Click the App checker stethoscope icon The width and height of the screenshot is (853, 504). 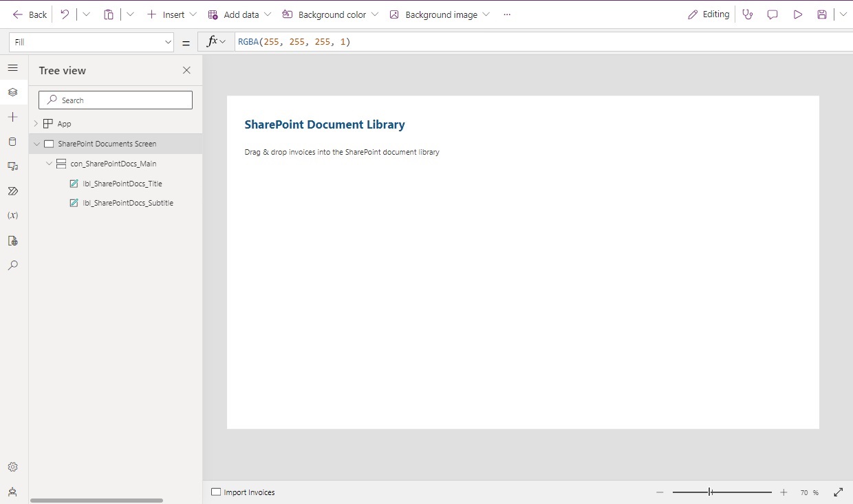point(748,14)
